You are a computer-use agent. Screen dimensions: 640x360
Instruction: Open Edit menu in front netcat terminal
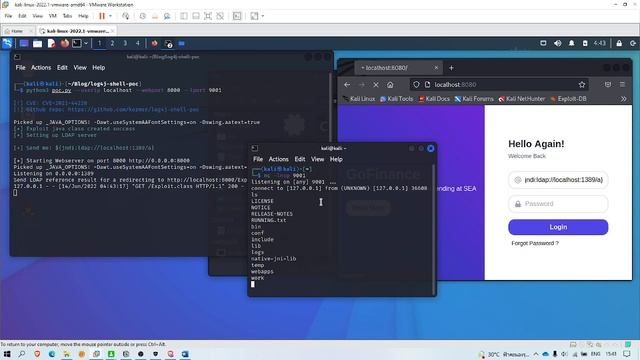[300, 159]
